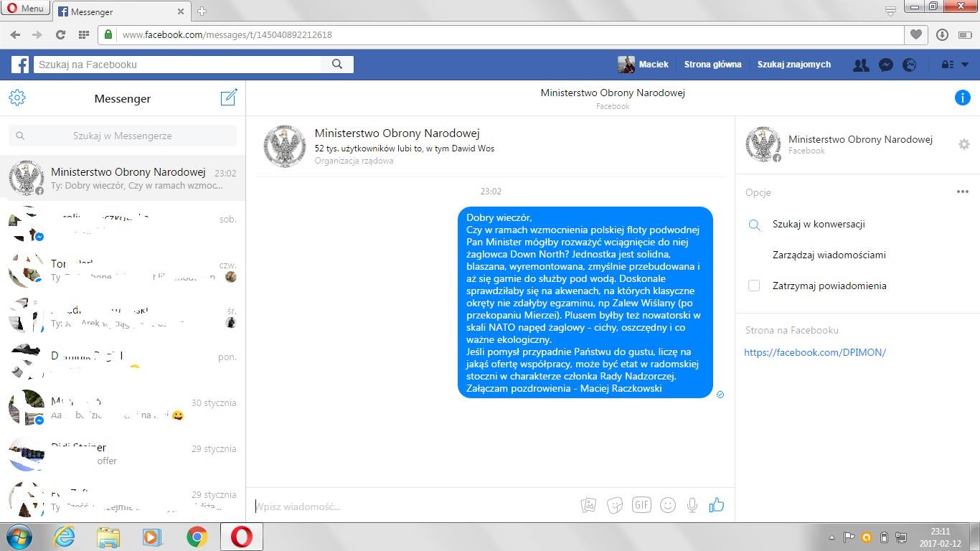Focus the Szukaj na Facebooku field
Image resolution: width=980 pixels, height=551 pixels.
(177, 65)
